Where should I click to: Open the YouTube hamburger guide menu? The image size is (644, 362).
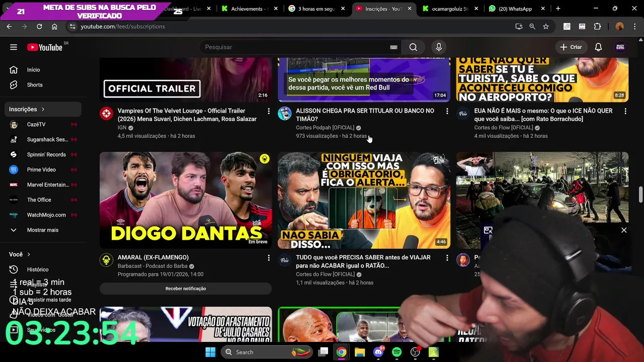click(x=14, y=47)
